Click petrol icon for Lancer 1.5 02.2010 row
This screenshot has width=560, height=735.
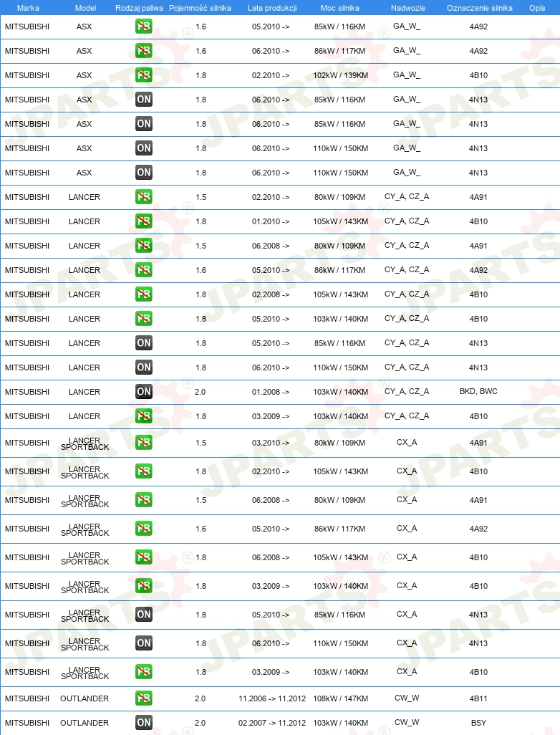pos(143,197)
